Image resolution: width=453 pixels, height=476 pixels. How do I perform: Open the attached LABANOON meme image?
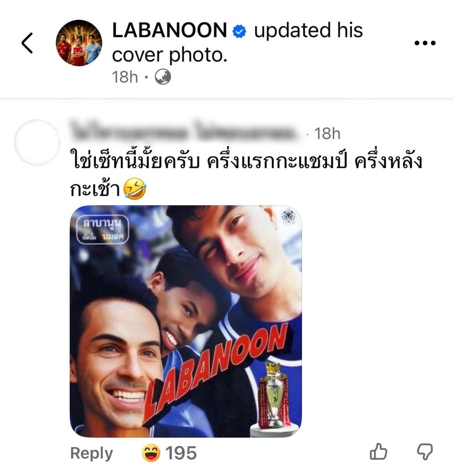186,322
